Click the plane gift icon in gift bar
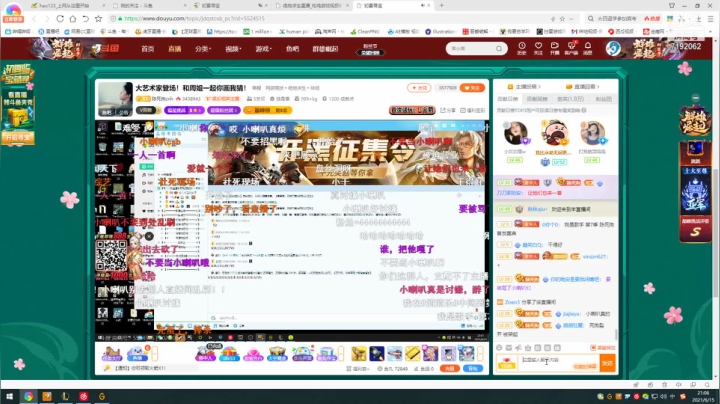This screenshot has width=720, height=404. click(x=394, y=354)
